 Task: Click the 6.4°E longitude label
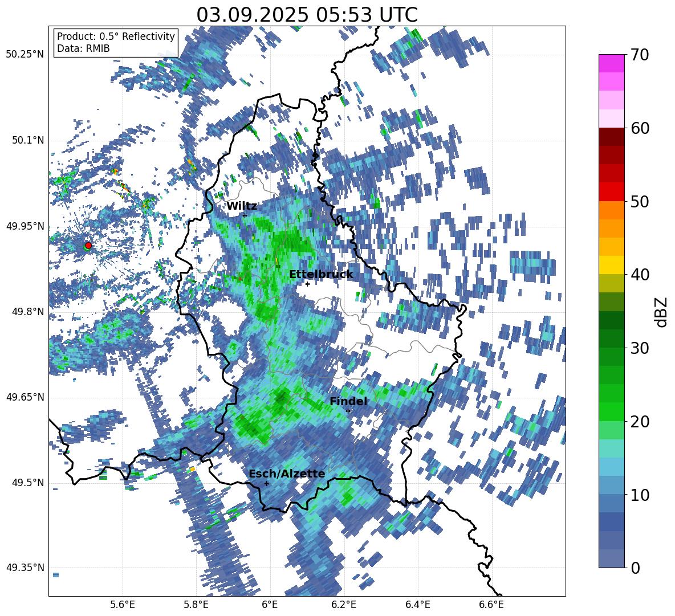[417, 605]
